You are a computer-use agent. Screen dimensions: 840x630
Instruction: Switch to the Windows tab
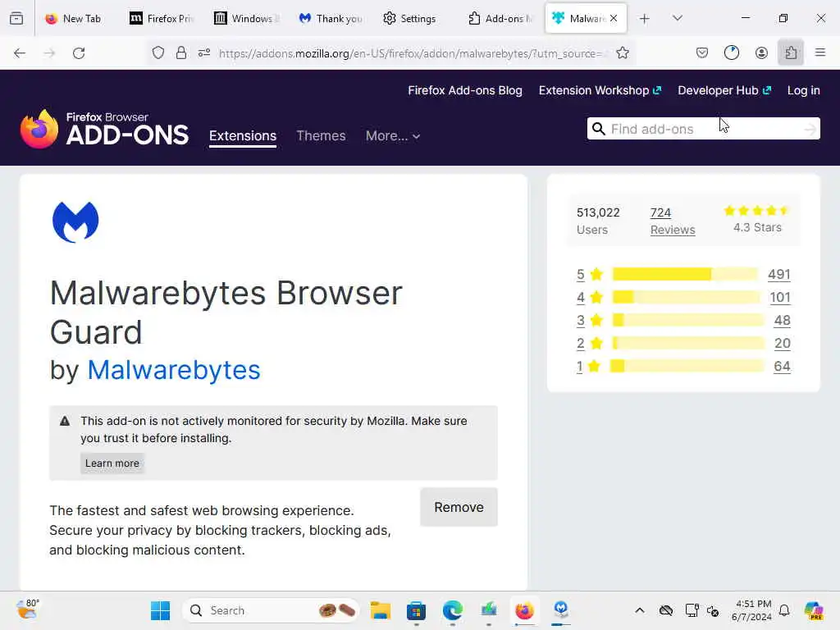click(x=246, y=19)
